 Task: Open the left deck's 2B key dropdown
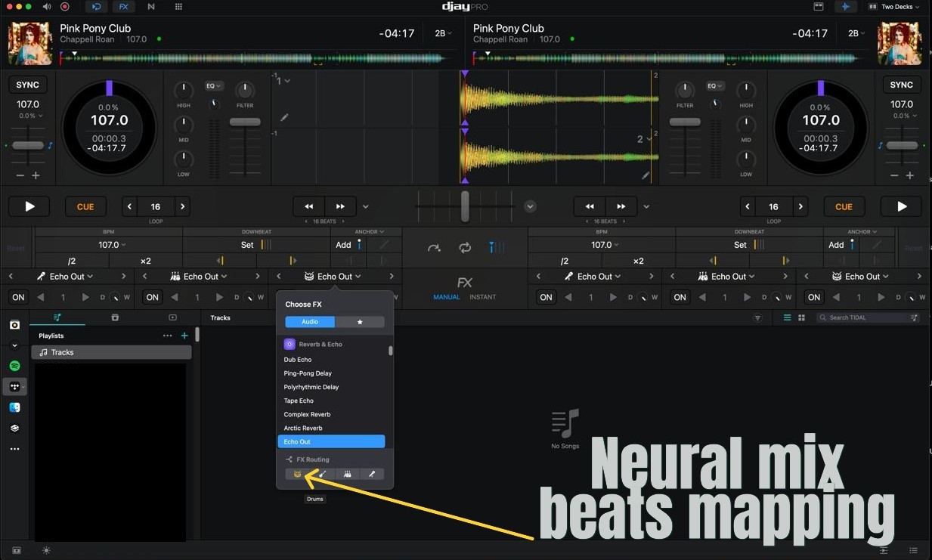click(443, 33)
